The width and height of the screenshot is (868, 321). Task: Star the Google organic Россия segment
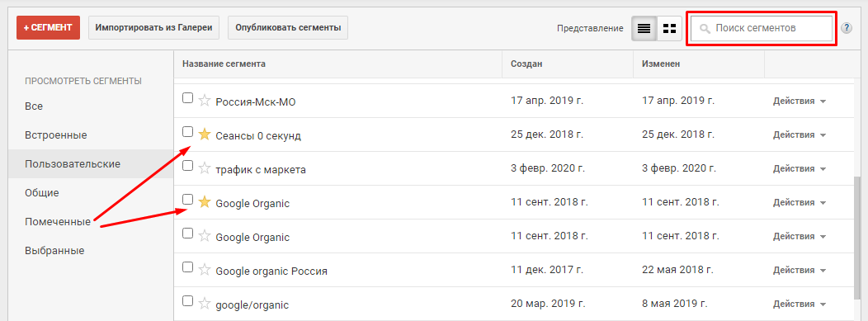pos(205,270)
